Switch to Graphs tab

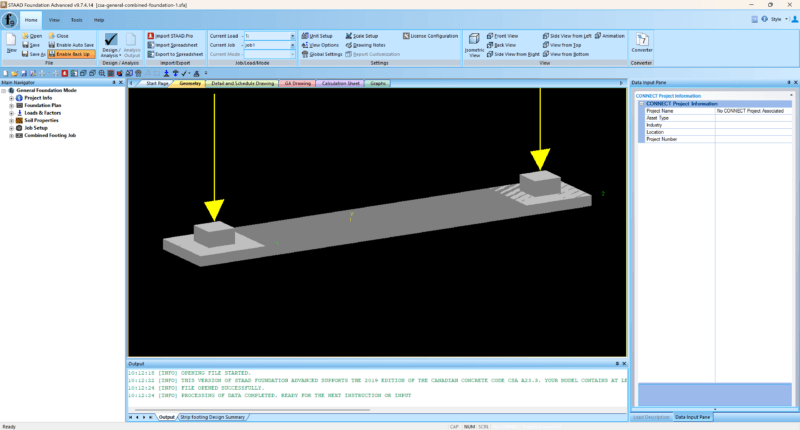(378, 83)
